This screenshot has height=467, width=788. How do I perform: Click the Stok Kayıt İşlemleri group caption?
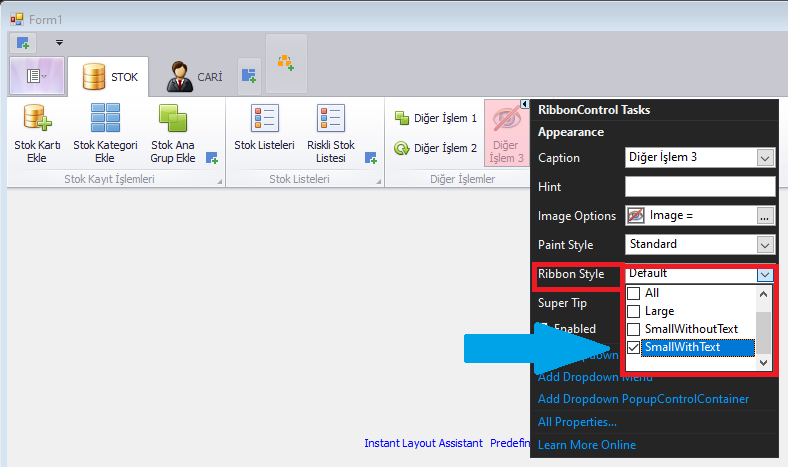tap(109, 179)
